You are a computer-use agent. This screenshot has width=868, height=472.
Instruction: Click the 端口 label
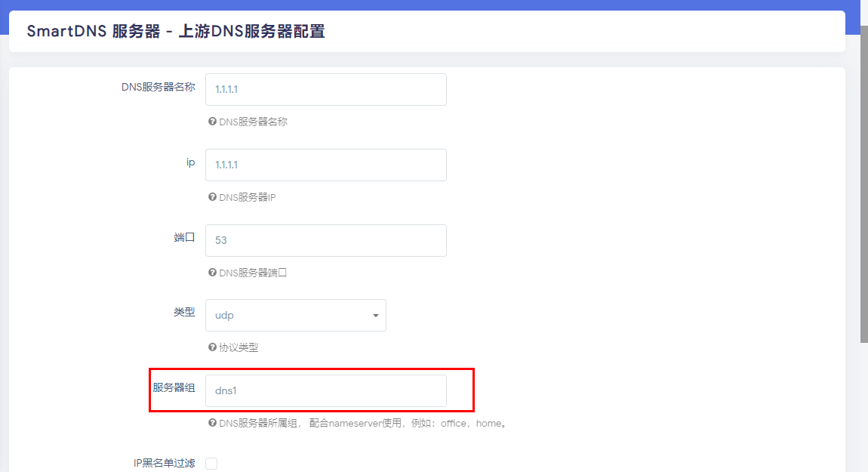(x=184, y=238)
